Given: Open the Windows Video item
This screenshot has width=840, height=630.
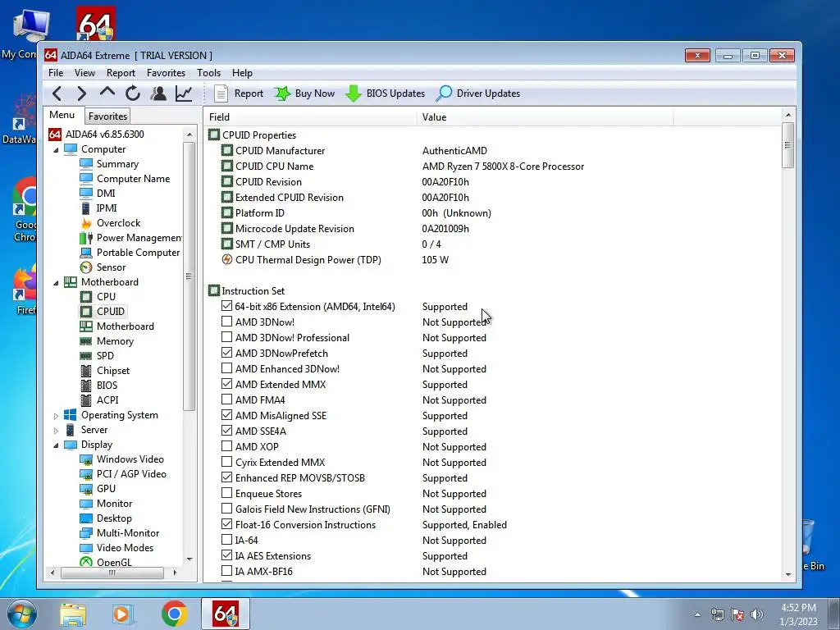Looking at the screenshot, I should 130,459.
